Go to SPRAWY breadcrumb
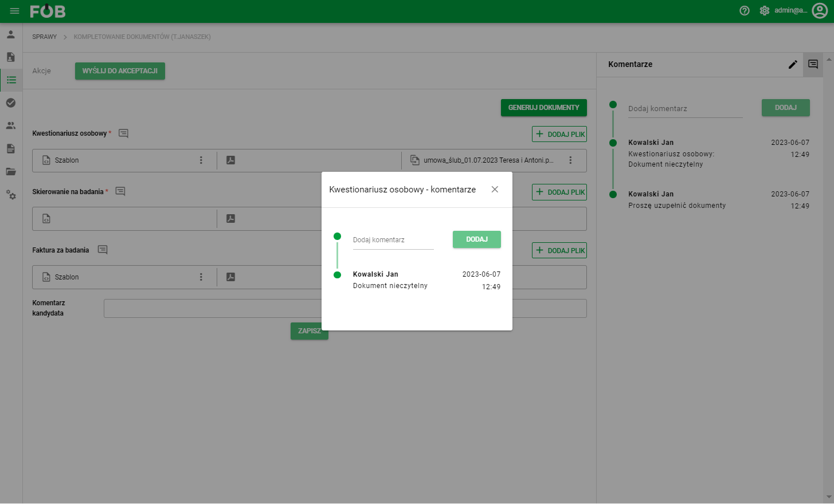834x504 pixels. point(45,37)
